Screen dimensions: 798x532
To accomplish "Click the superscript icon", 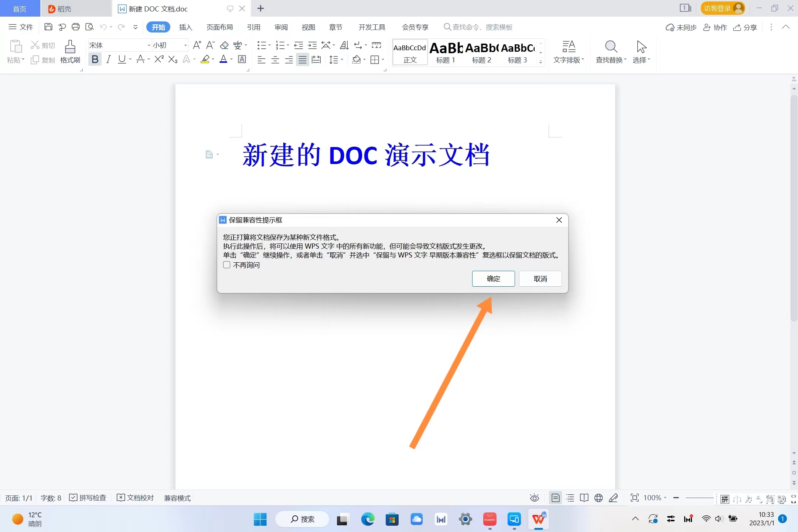I will [159, 59].
